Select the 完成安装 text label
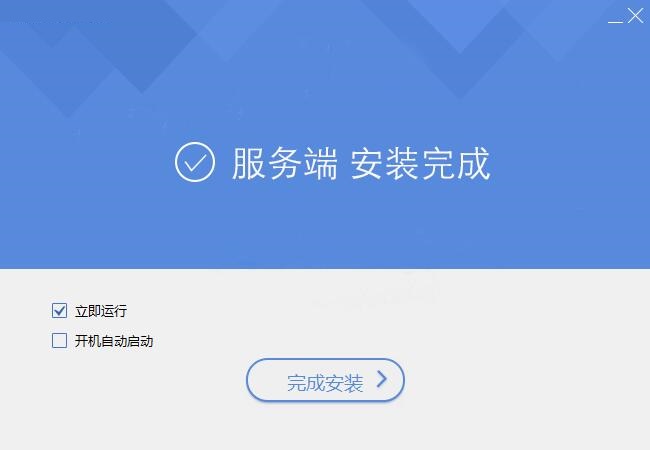650x450 pixels. click(325, 383)
